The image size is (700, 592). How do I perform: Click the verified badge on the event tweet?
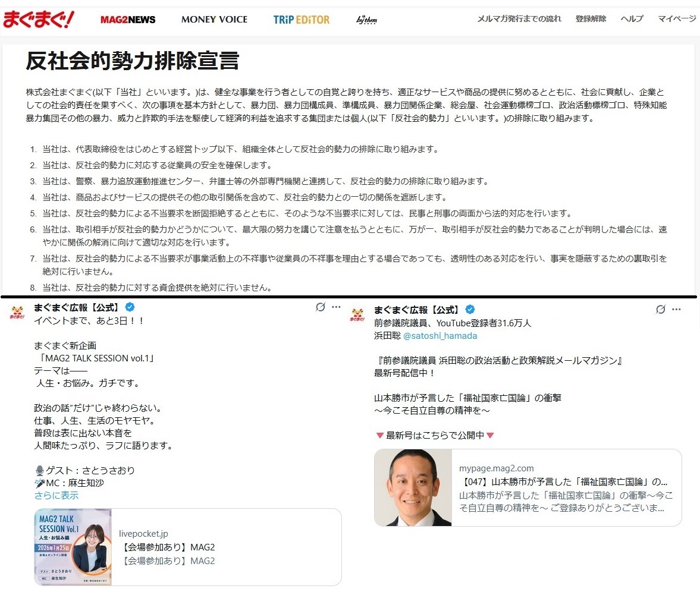pos(130,307)
